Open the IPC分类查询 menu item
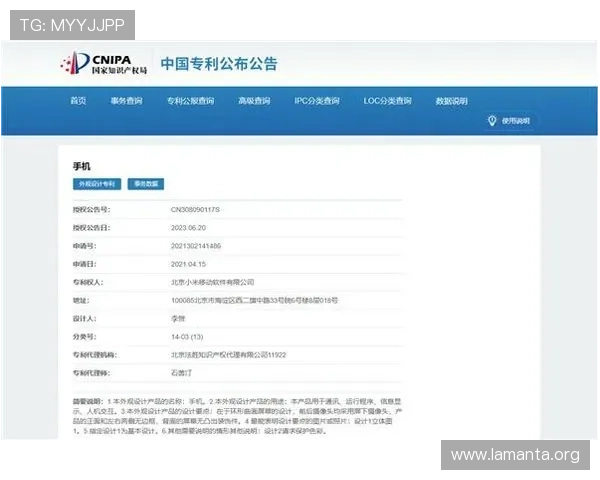 (x=317, y=101)
